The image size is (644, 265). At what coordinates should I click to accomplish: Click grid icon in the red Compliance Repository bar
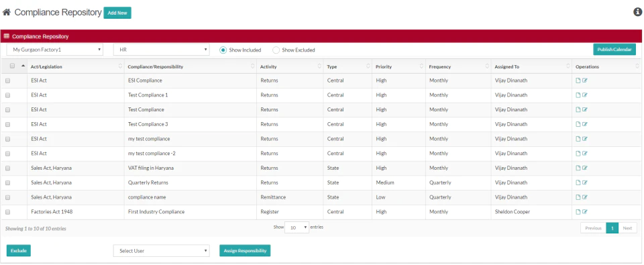[x=7, y=36]
